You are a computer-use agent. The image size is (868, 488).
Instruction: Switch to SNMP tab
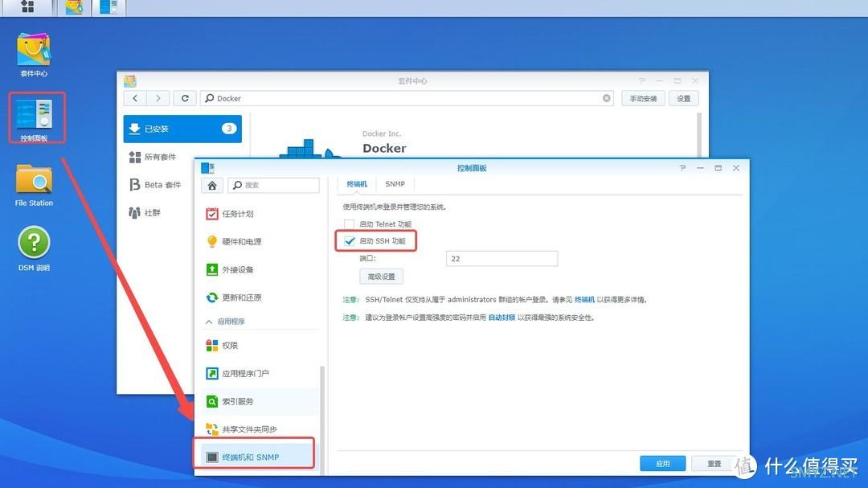coord(395,184)
